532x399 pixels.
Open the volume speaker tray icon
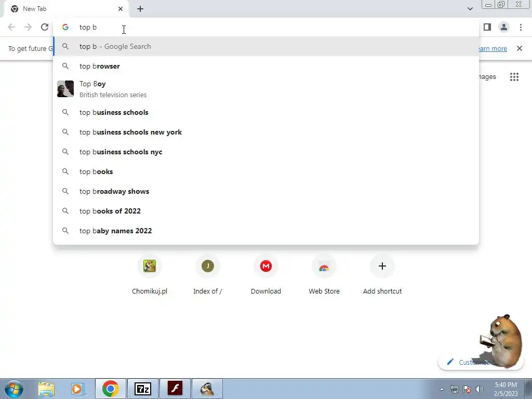click(480, 389)
